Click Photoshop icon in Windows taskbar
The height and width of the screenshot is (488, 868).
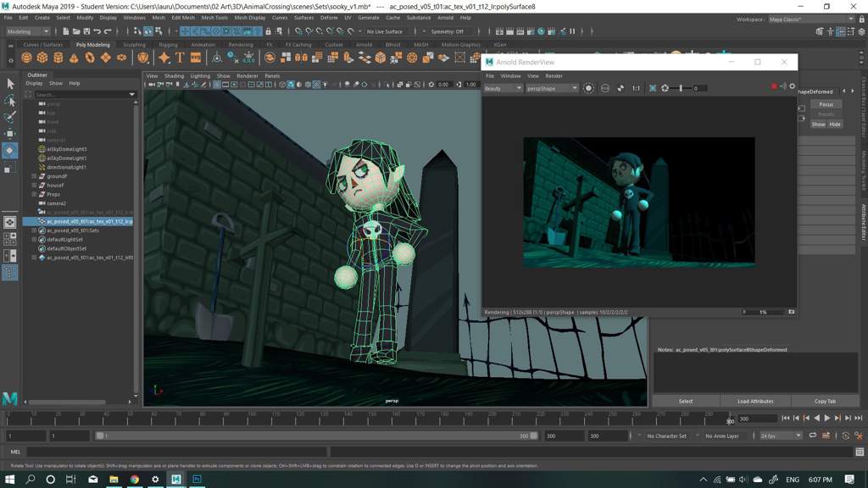(197, 480)
